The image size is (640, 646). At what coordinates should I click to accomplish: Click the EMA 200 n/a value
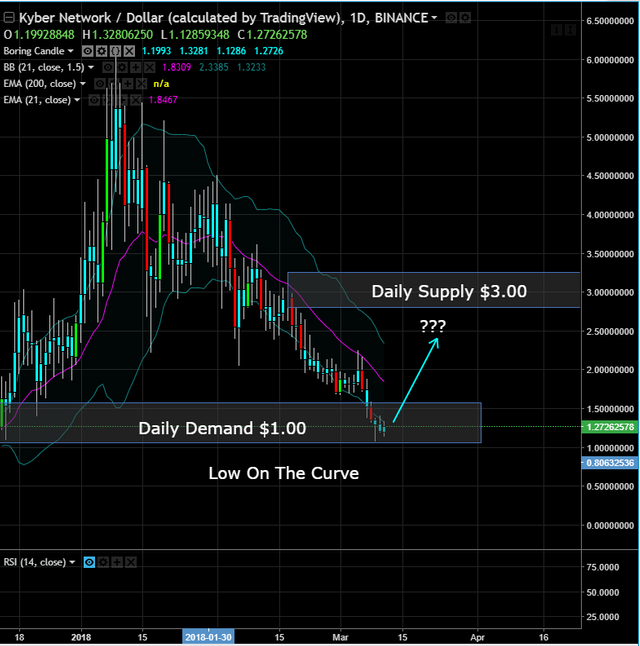[161, 84]
